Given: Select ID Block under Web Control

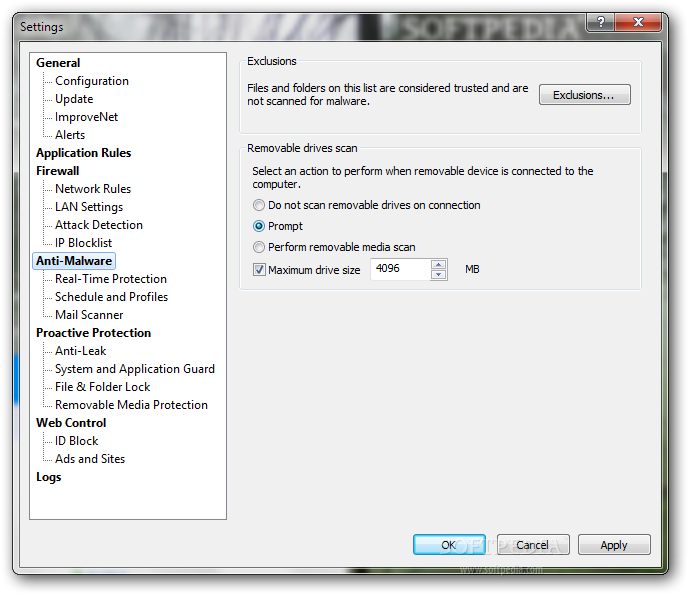Looking at the screenshot, I should coord(76,441).
